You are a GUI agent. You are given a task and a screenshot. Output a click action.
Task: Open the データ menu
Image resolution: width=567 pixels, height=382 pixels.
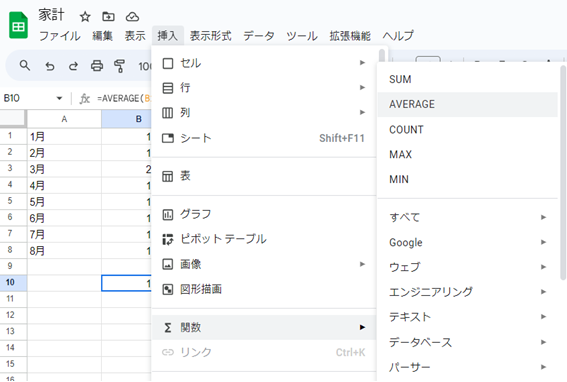[259, 36]
